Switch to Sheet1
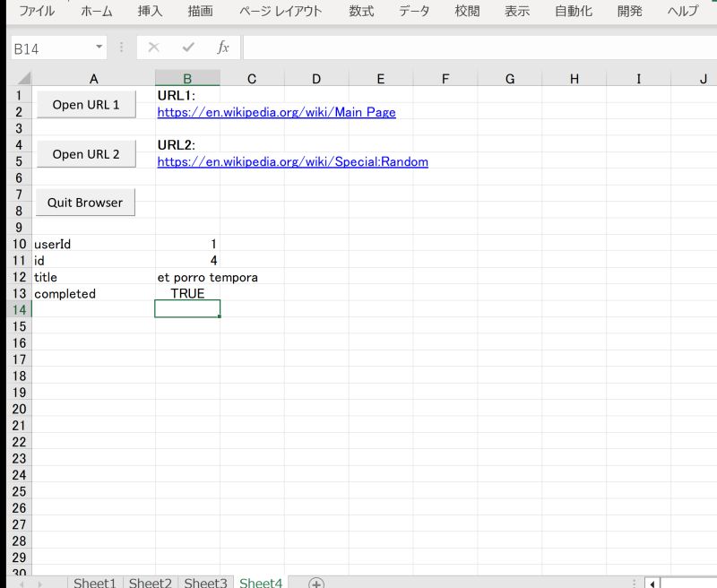 94,583
